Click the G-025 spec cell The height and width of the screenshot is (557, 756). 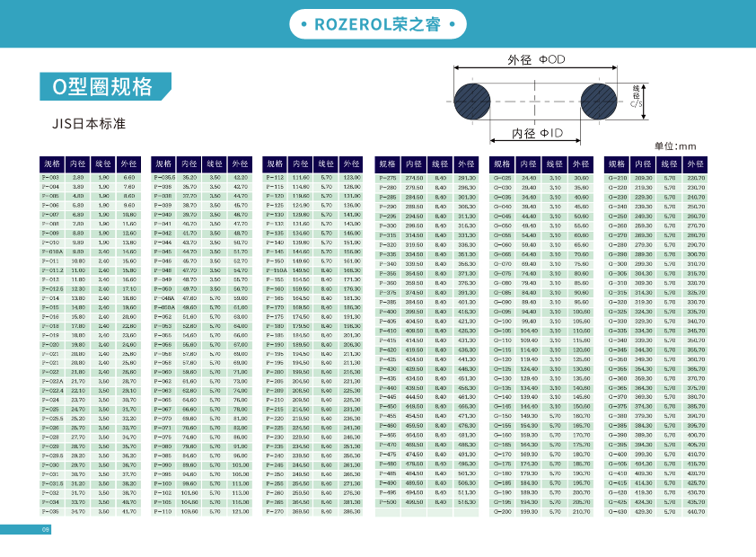click(503, 178)
